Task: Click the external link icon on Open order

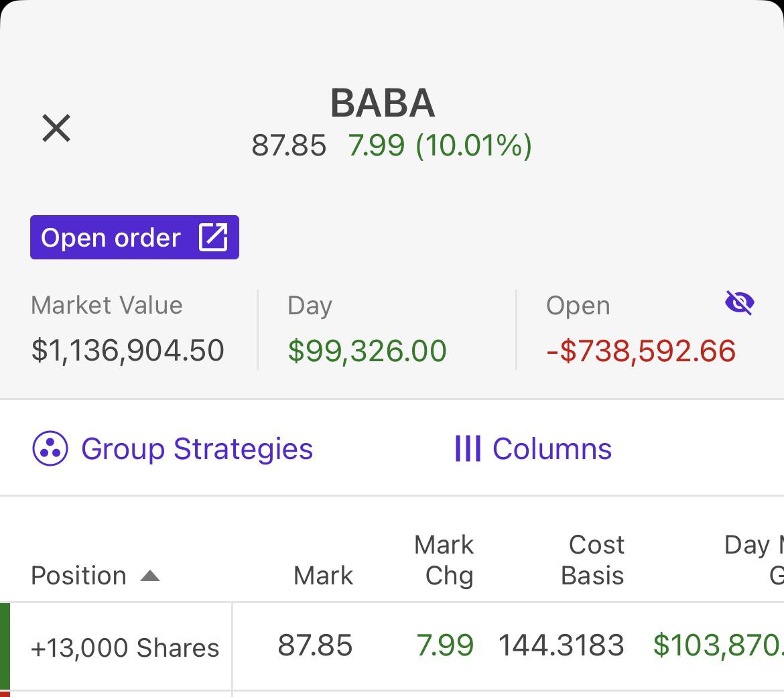Action: point(213,237)
